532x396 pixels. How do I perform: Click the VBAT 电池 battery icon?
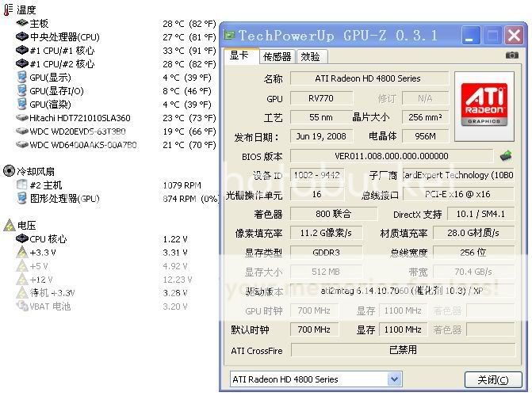click(22, 306)
